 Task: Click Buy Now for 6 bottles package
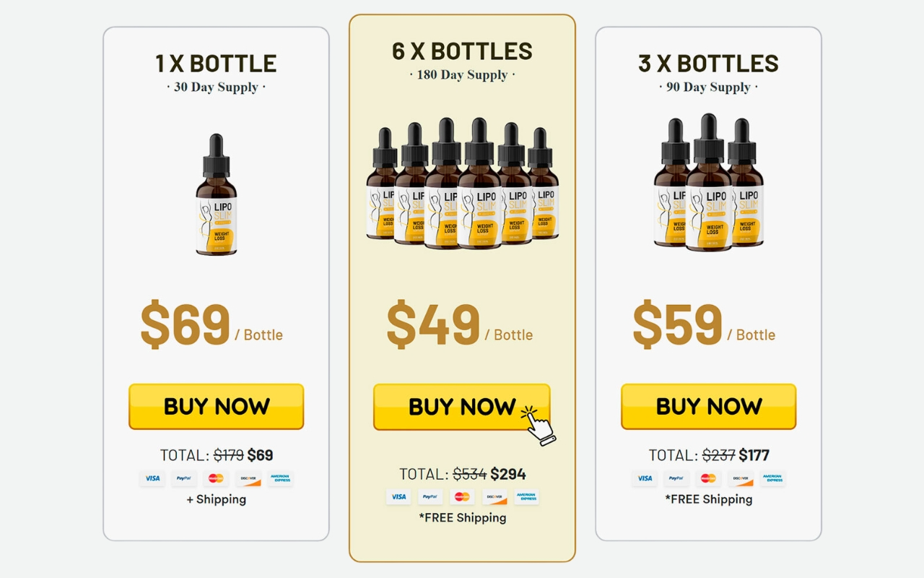462,407
